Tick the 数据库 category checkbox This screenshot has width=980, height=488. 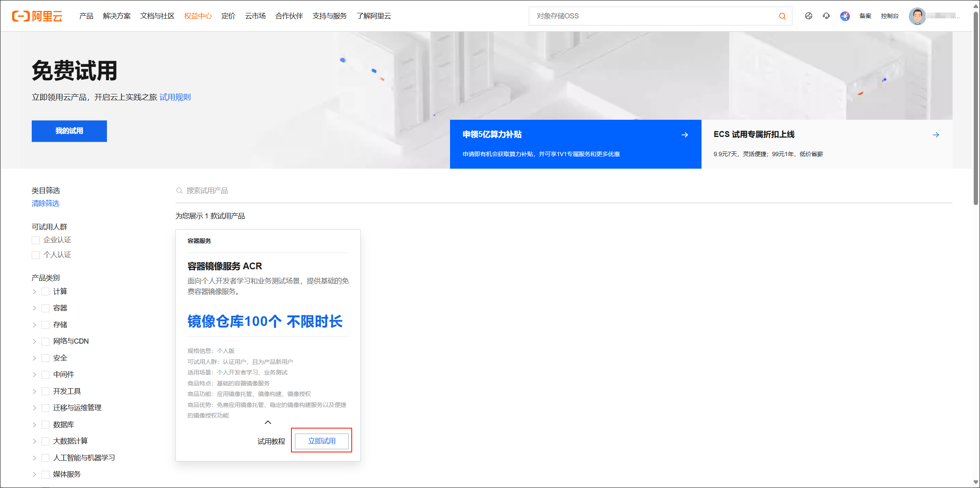point(45,425)
